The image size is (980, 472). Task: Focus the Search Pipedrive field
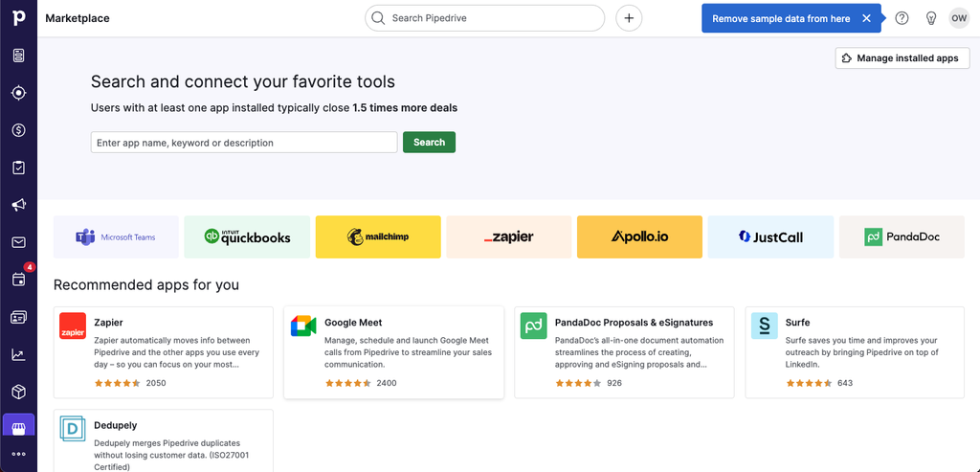point(484,18)
